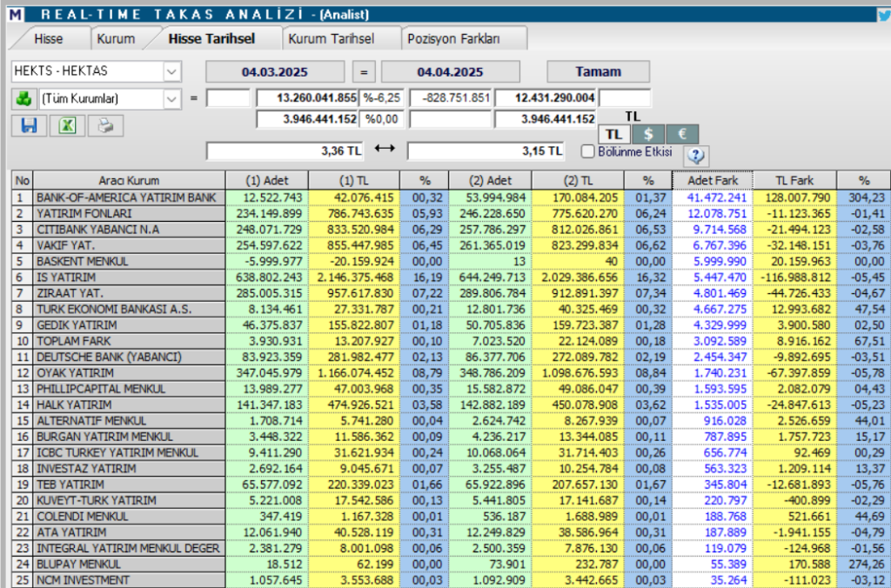
Task: Select PHILLIPCAPITAL MENKUL row
Action: tap(452, 389)
